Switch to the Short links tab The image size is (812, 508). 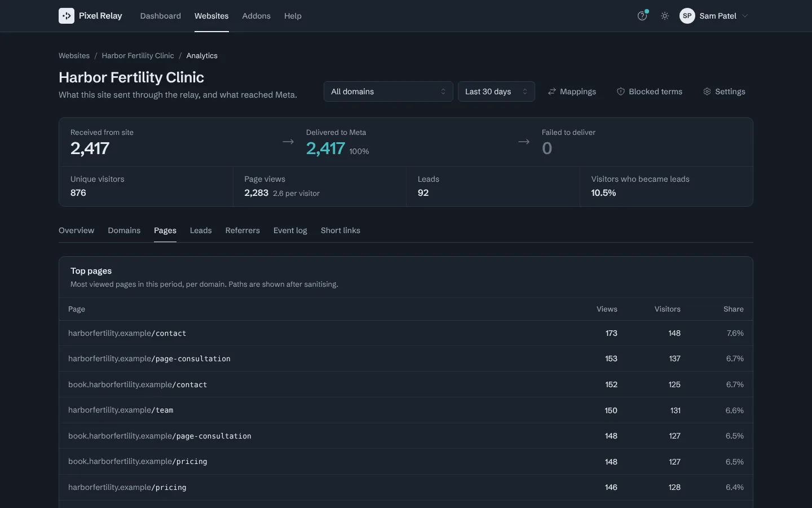(341, 230)
